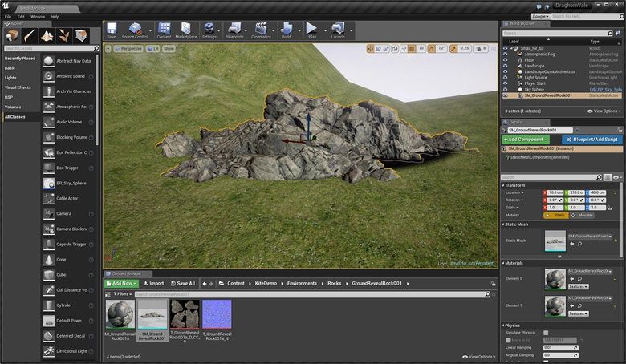Hide the Landscape actor eye icon

pos(505,66)
